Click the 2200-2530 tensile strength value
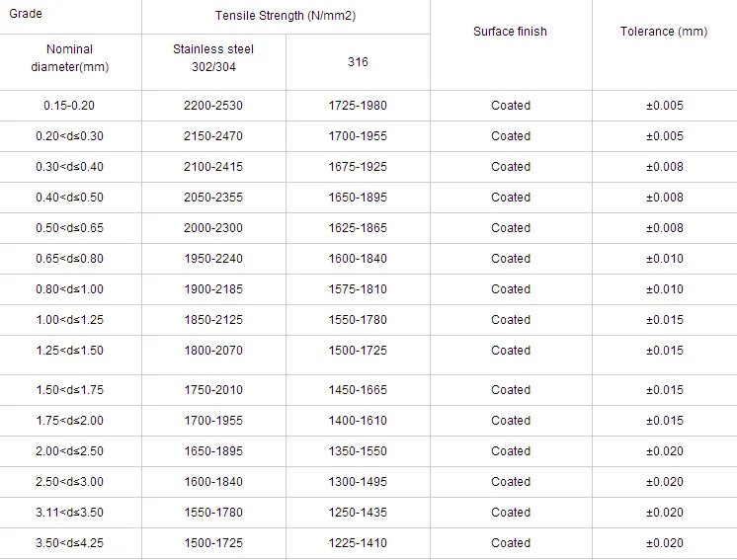Image resolution: width=737 pixels, height=560 pixels. point(213,106)
